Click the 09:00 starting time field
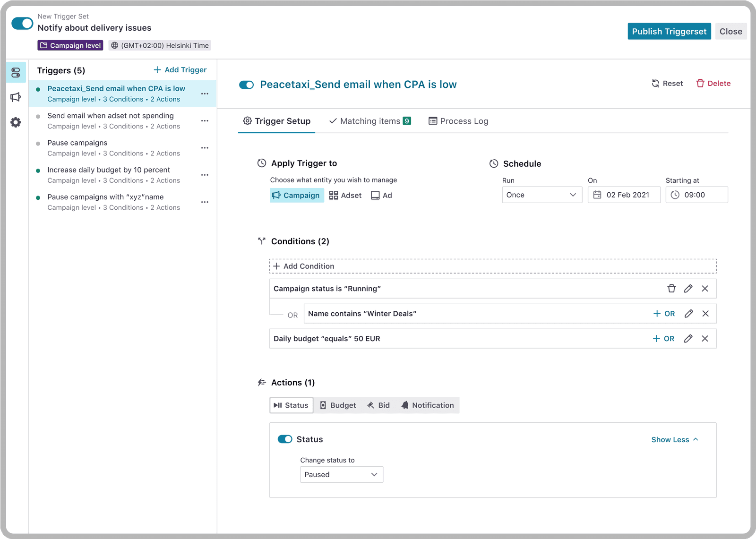Screen dimensions: 756x539 [697, 195]
